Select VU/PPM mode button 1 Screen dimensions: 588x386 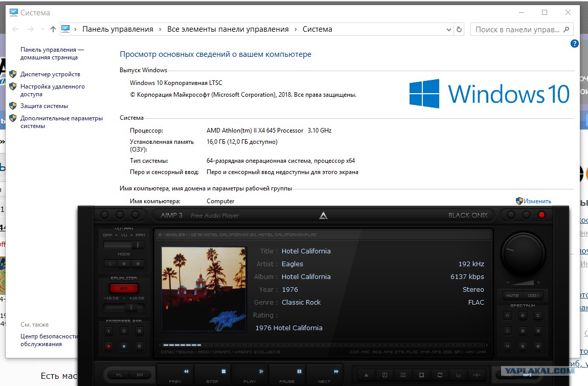tap(110, 264)
